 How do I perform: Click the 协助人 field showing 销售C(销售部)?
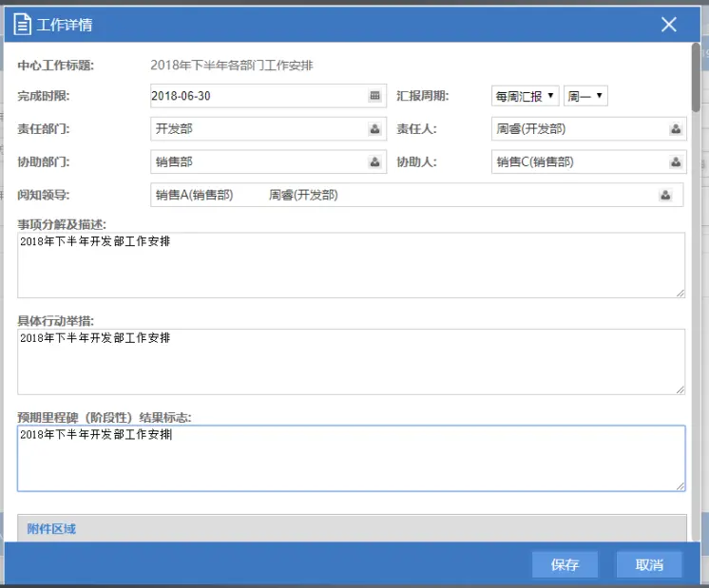pos(588,161)
